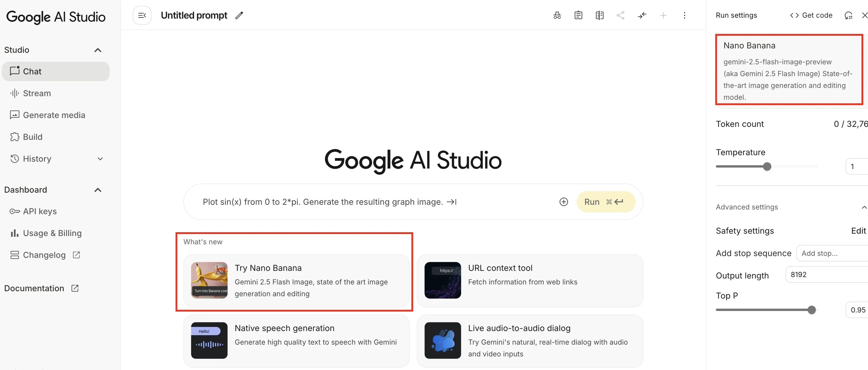
Task: Expand the History submenu
Action: [100, 159]
